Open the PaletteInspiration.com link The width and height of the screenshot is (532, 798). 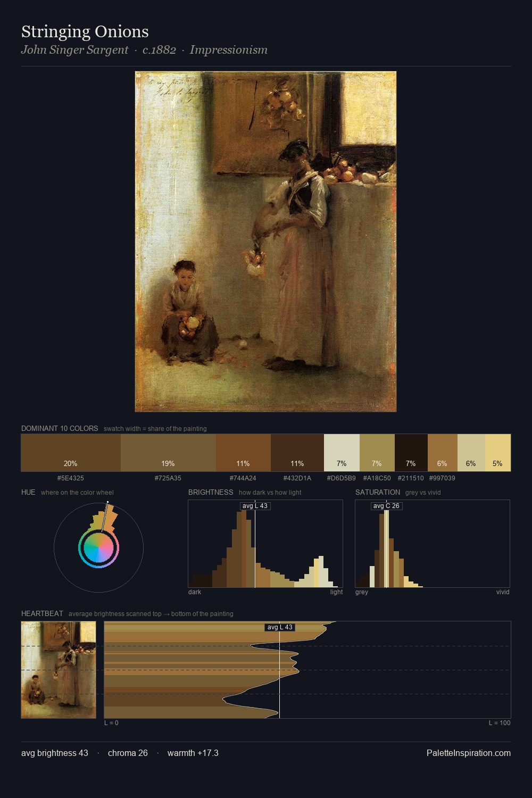click(x=469, y=753)
